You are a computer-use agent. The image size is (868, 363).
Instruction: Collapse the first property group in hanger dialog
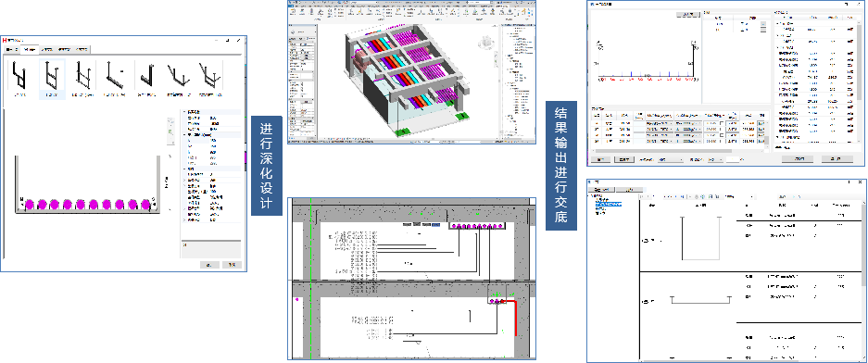coord(183,112)
